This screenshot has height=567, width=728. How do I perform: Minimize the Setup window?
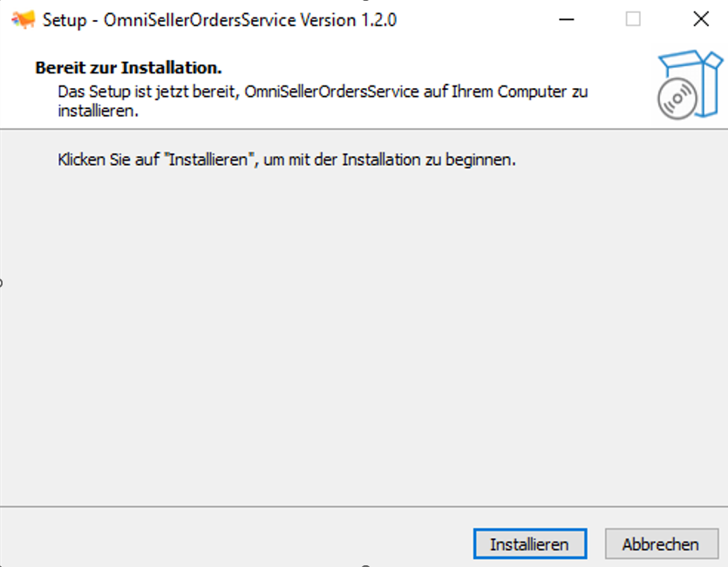(x=567, y=19)
